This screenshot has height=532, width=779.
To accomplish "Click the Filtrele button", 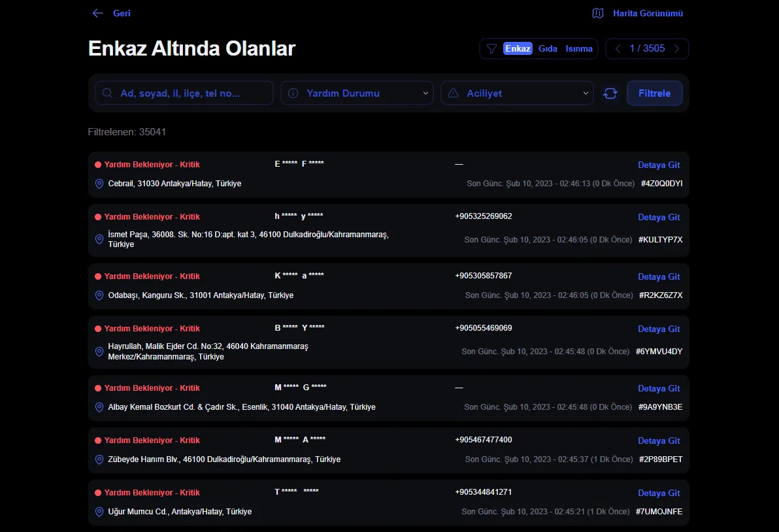I will [x=655, y=93].
